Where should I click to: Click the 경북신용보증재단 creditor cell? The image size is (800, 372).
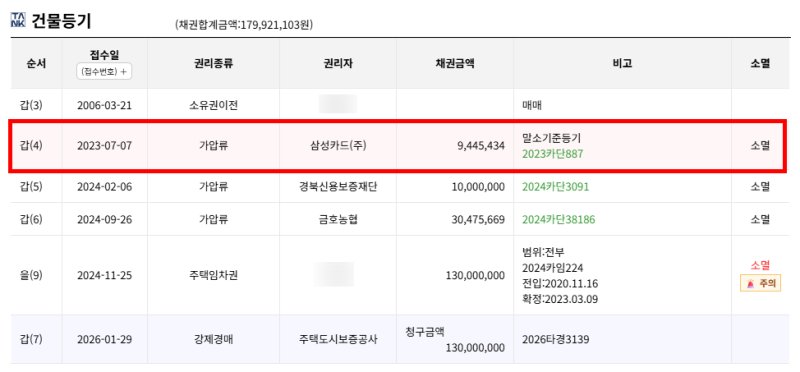coord(338,187)
